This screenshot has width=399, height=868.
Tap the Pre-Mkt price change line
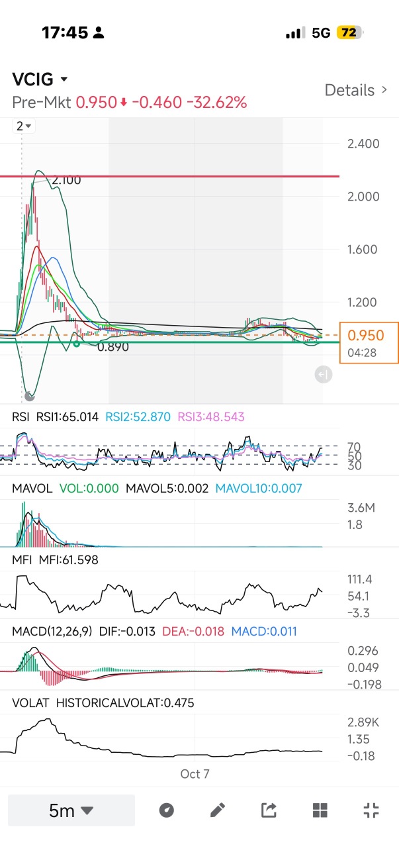(130, 103)
